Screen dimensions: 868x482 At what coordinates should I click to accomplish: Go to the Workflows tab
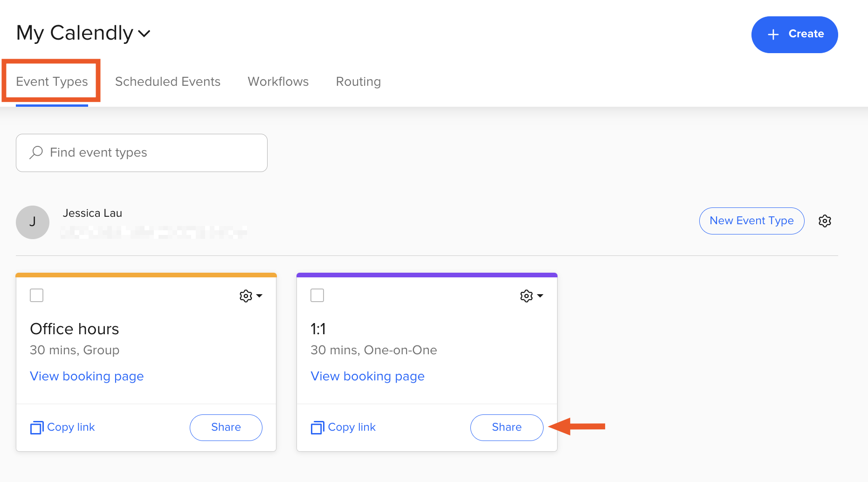[x=278, y=82]
